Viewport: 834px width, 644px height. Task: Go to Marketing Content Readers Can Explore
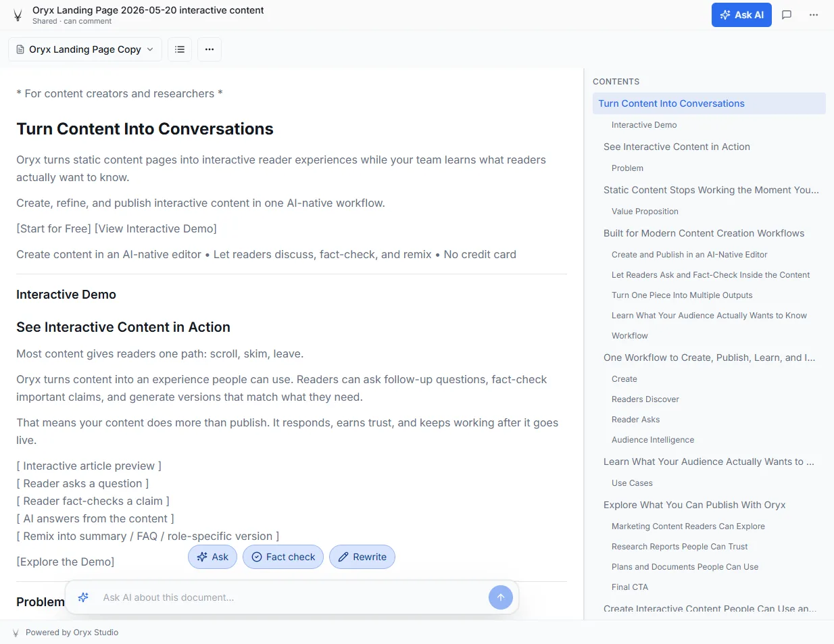688,526
